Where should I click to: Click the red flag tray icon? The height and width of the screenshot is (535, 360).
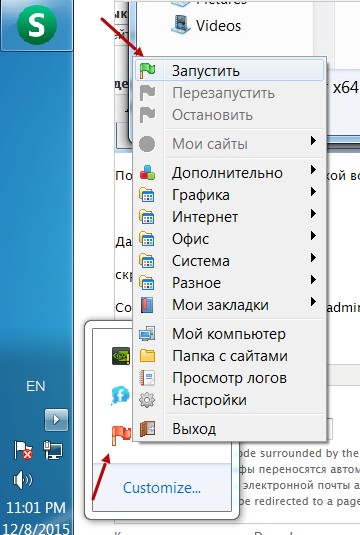(121, 435)
